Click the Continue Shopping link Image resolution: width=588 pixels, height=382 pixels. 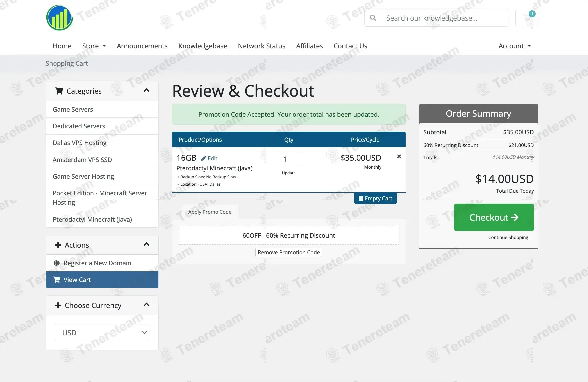508,237
